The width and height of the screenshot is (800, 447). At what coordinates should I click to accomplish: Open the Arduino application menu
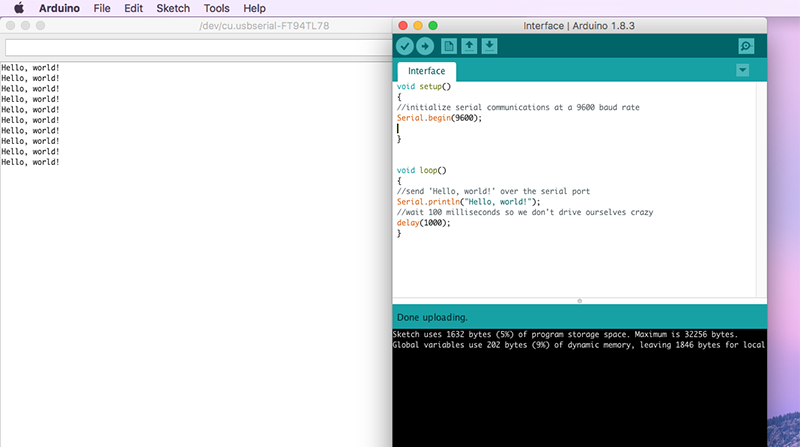59,8
